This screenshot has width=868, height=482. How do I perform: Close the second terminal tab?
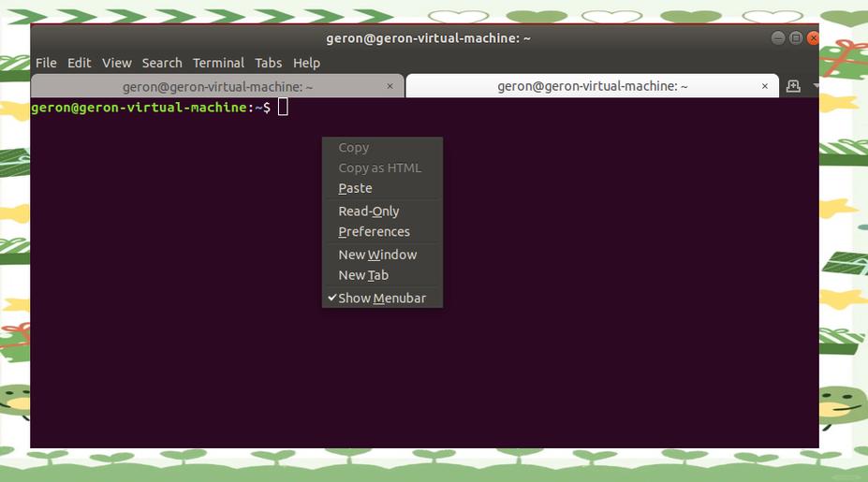pyautogui.click(x=764, y=86)
